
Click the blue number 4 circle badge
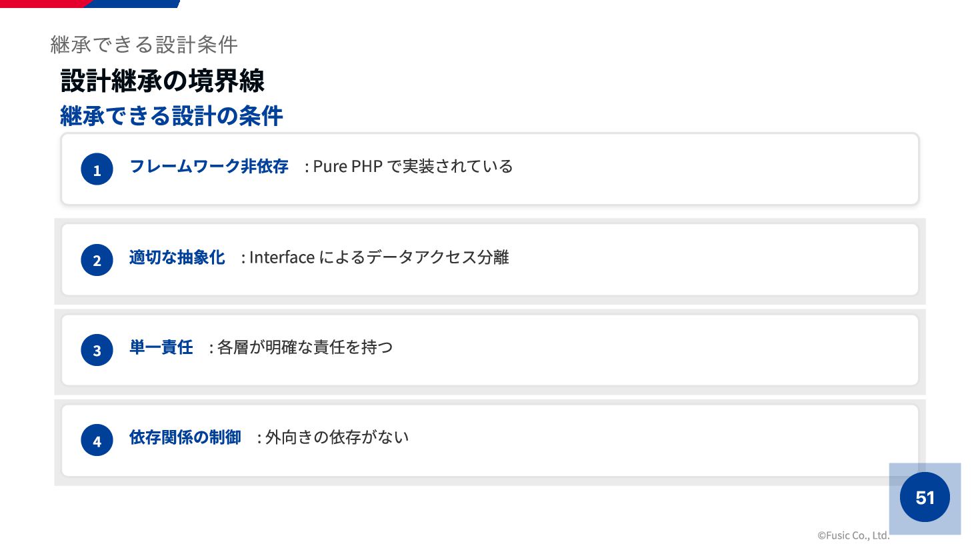pyautogui.click(x=97, y=440)
